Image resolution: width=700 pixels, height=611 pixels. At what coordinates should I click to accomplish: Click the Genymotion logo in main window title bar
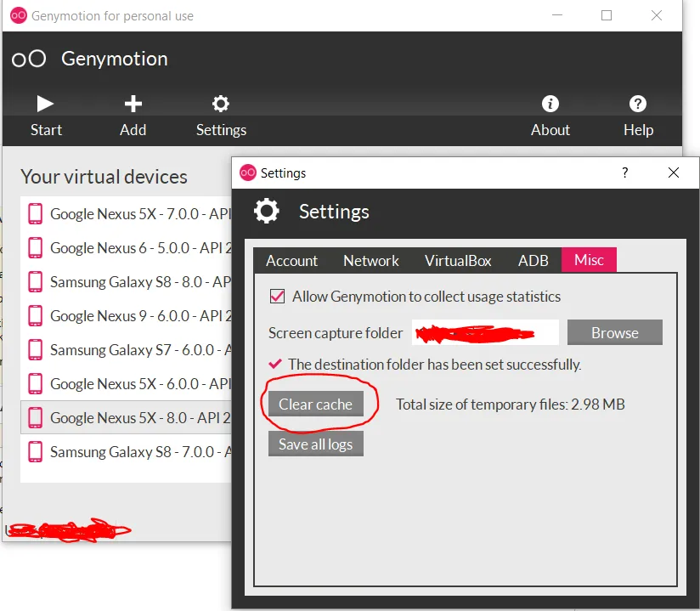coord(19,15)
